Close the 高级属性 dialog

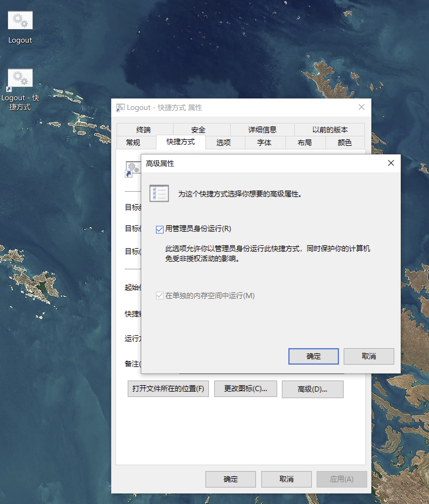point(391,163)
